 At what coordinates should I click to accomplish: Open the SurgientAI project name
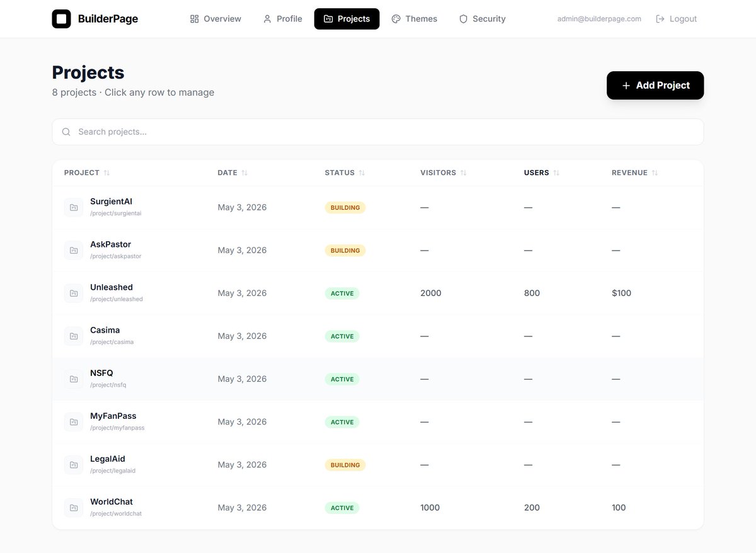point(111,202)
